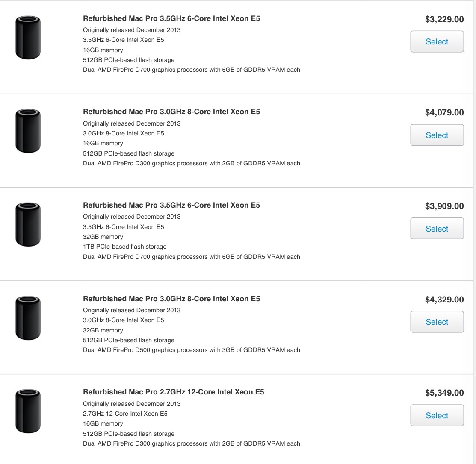
Task: Click the $5,349.00 price label
Action: click(444, 393)
